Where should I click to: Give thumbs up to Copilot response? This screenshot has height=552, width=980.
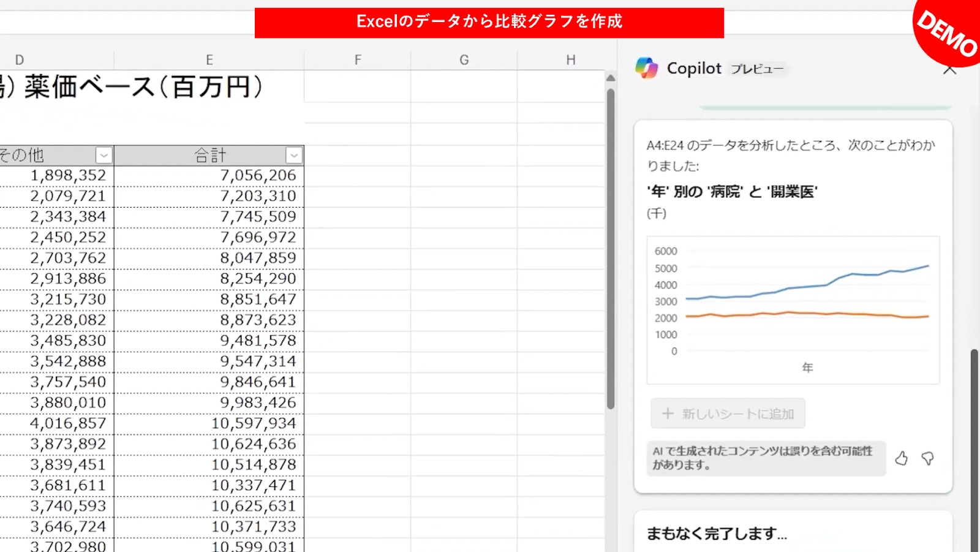pyautogui.click(x=901, y=458)
